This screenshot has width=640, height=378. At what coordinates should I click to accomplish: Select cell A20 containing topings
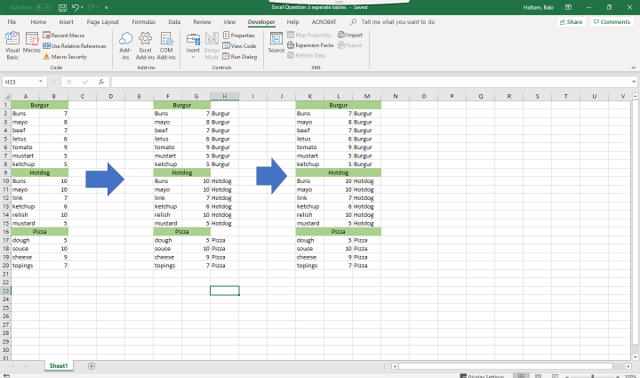coord(25,265)
